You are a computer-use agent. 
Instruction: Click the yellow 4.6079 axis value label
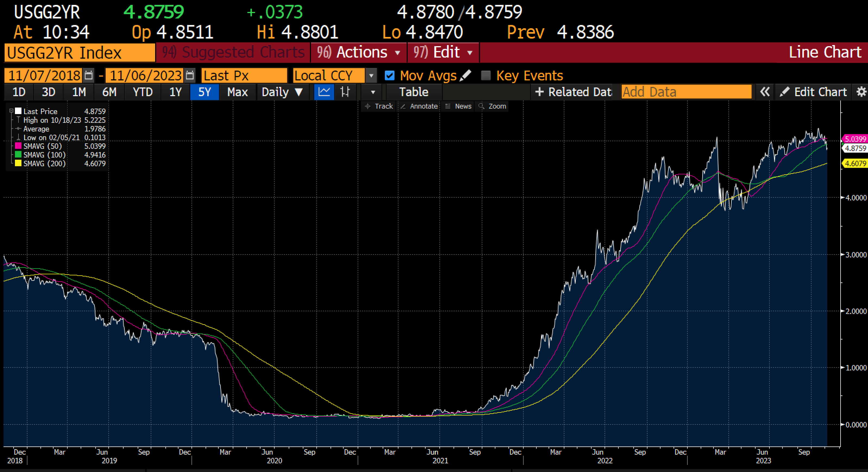(855, 163)
